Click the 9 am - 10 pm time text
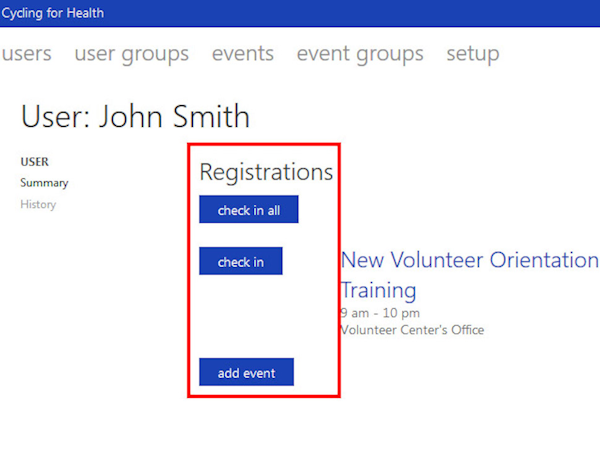This screenshot has width=600, height=450. click(x=380, y=313)
